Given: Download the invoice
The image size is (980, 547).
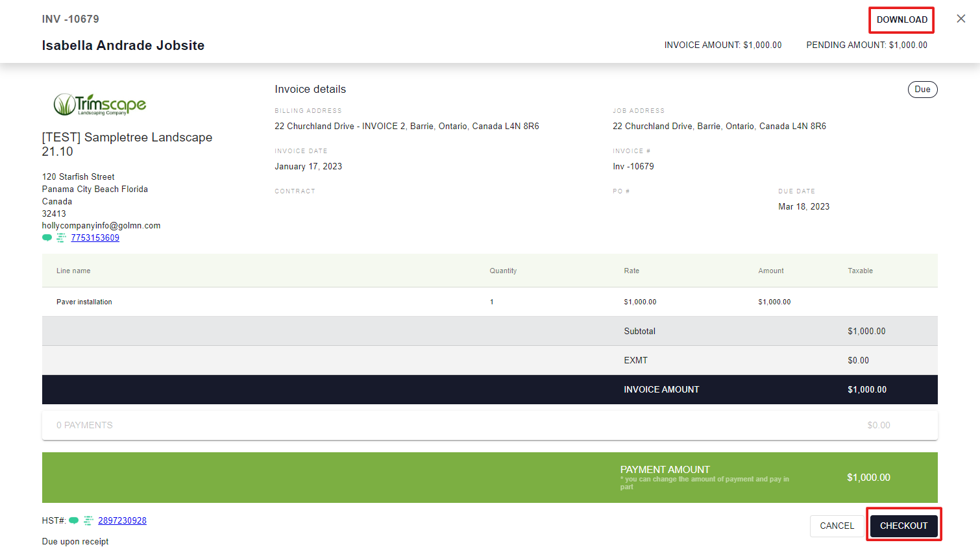Looking at the screenshot, I should tap(902, 19).
